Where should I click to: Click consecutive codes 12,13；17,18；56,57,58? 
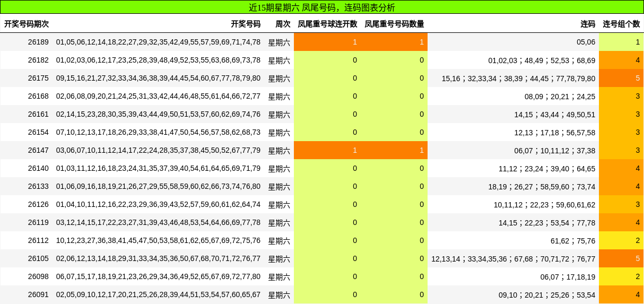coord(555,132)
